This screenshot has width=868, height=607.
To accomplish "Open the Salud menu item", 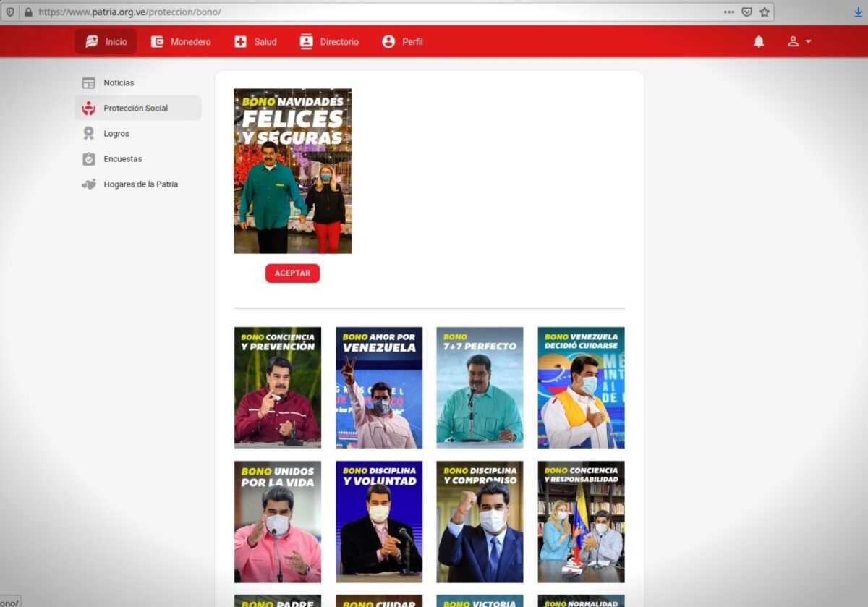I will coord(255,42).
